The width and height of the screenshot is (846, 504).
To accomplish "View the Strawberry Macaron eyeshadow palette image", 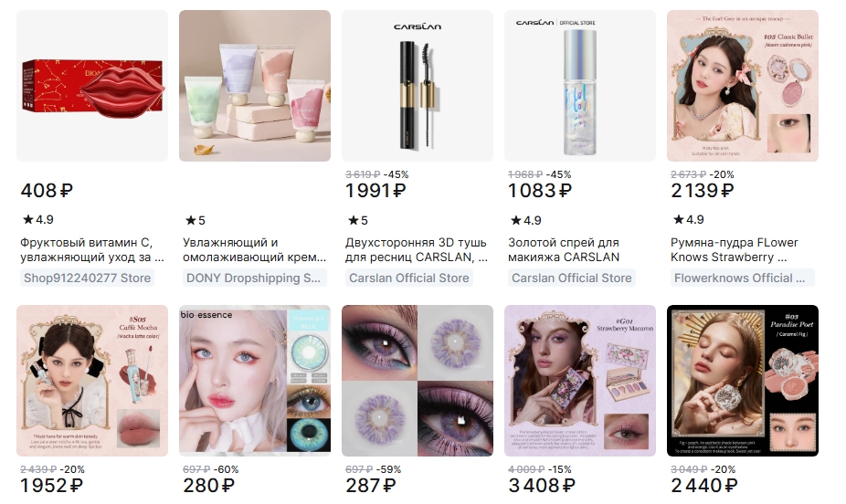I will (580, 381).
